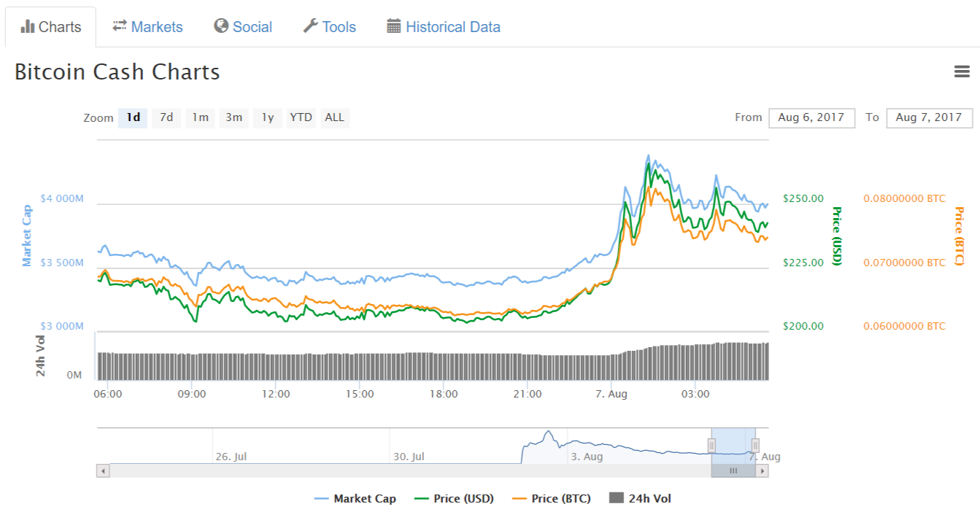Click the navigator scrollbar left arrow

(x=103, y=471)
